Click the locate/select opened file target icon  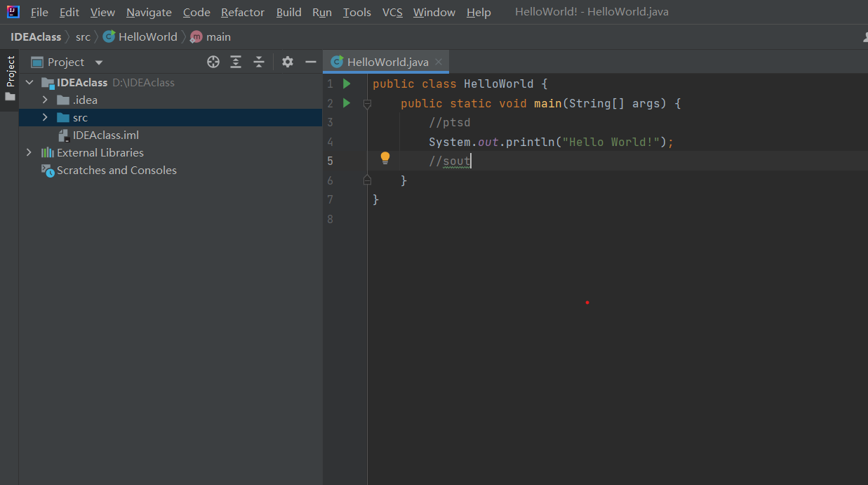point(213,62)
